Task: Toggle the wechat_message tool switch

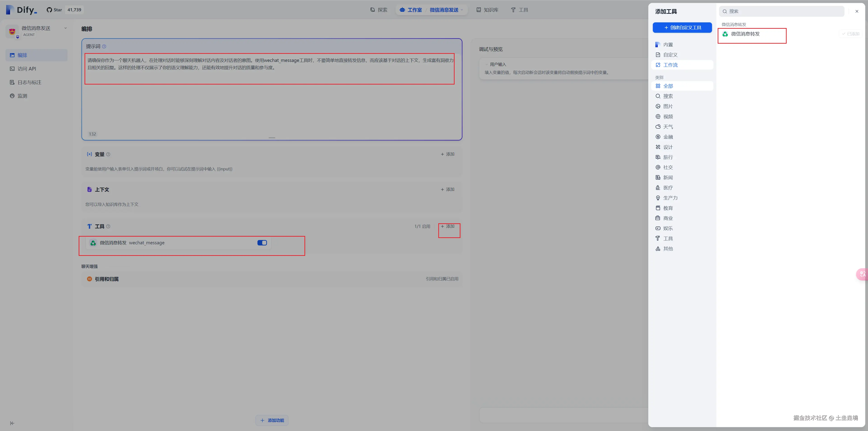Action: coord(262,243)
